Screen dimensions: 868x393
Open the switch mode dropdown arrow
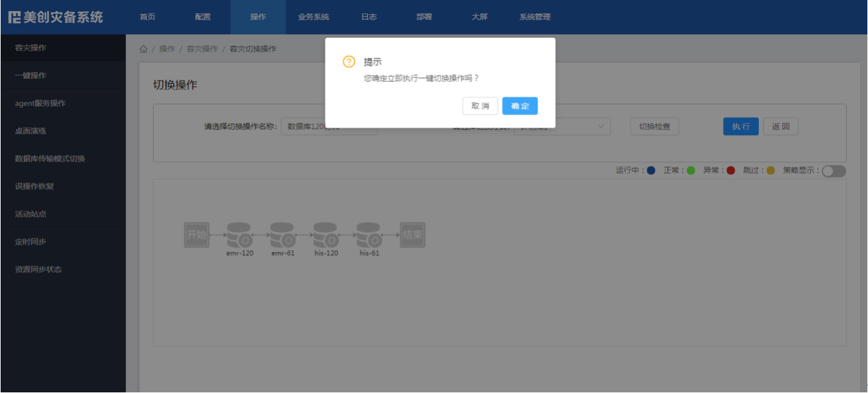[601, 127]
